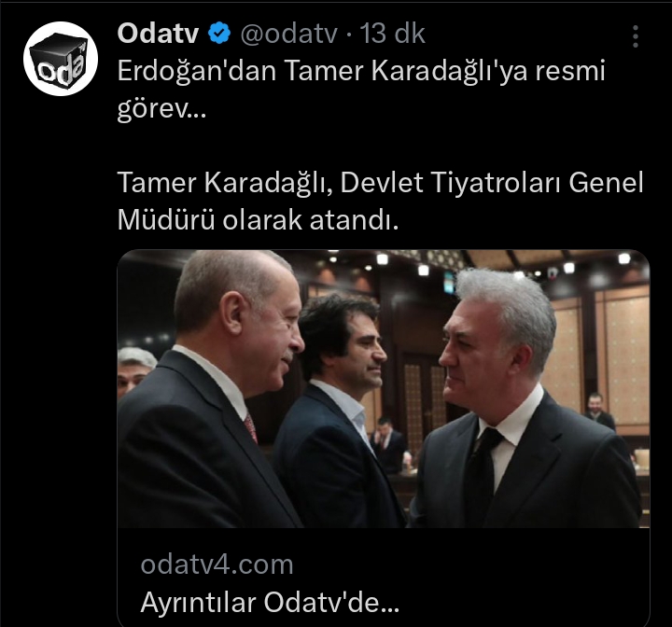The height and width of the screenshot is (627, 672).
Task: Open the three-dot more options menu
Action: click(636, 36)
